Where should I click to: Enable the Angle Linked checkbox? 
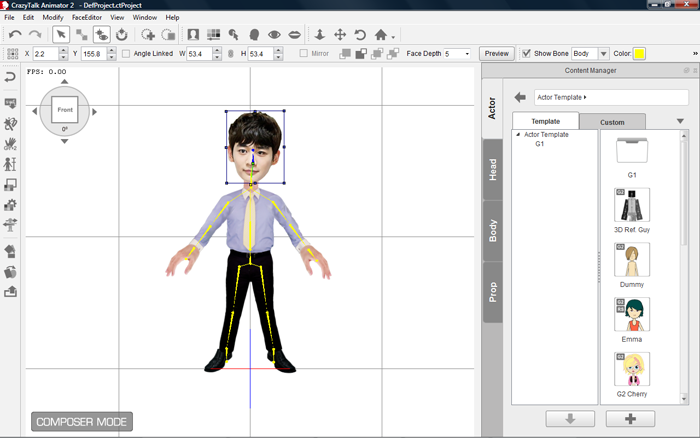click(125, 54)
